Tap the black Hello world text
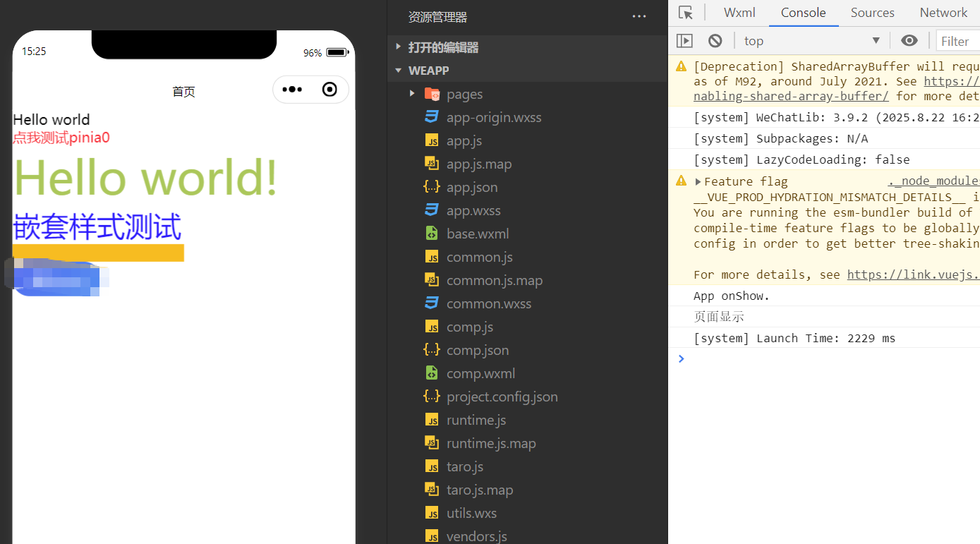 pos(52,119)
